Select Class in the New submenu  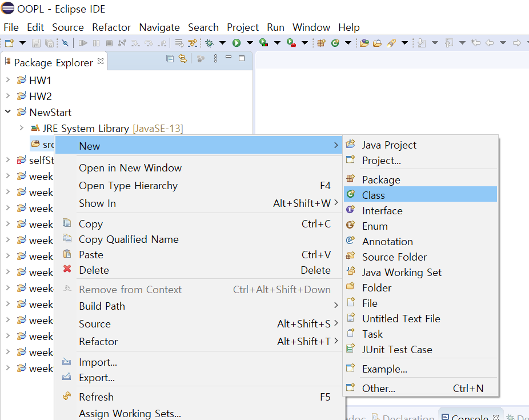[x=420, y=194]
